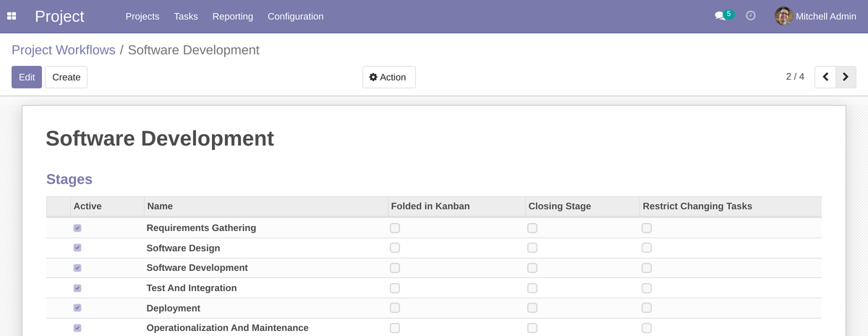Go to next record with right chevron
The height and width of the screenshot is (336, 868).
pos(846,77)
